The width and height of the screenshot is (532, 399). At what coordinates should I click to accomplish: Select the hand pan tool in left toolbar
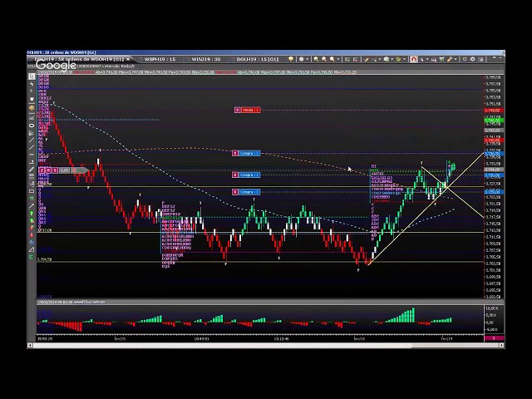click(32, 99)
